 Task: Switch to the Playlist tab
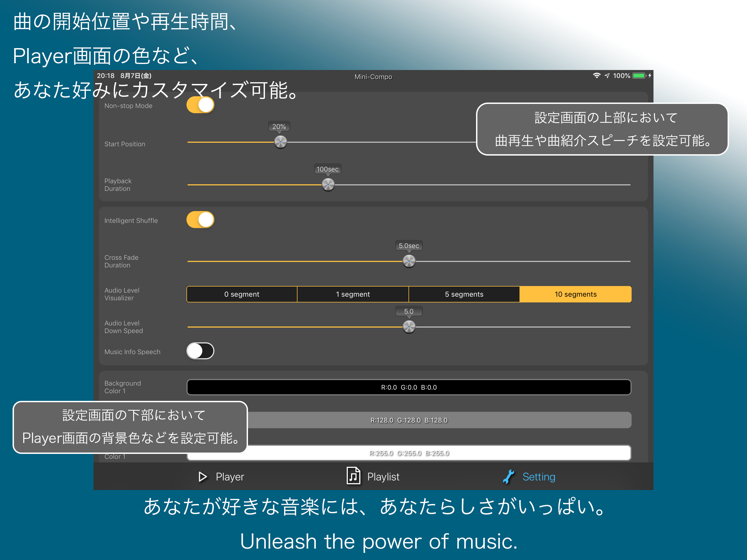pos(373,476)
